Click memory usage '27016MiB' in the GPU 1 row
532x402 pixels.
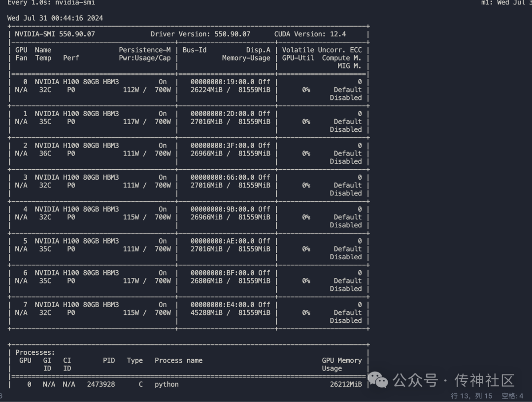coord(206,122)
